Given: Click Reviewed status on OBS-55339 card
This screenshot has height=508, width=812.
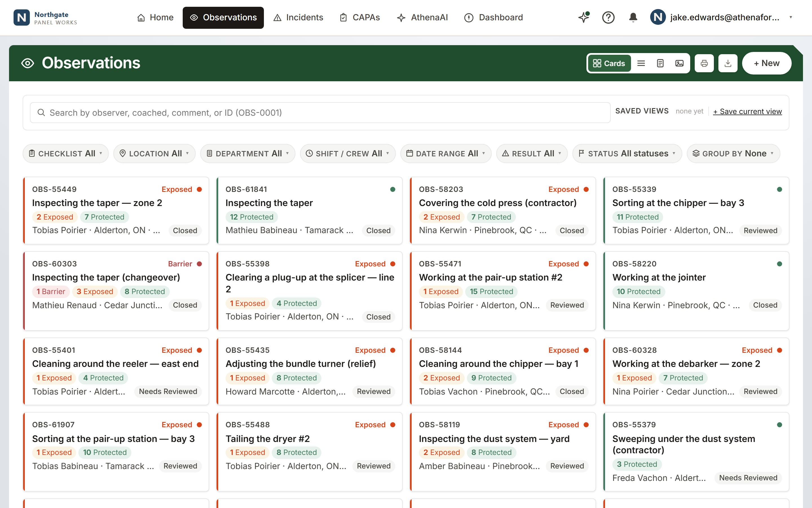Looking at the screenshot, I should [x=760, y=231].
